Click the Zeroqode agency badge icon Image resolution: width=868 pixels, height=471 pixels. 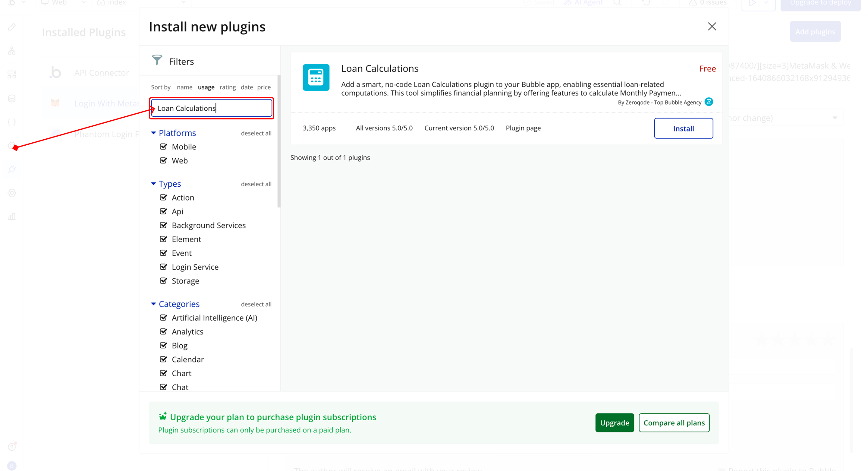pyautogui.click(x=709, y=102)
